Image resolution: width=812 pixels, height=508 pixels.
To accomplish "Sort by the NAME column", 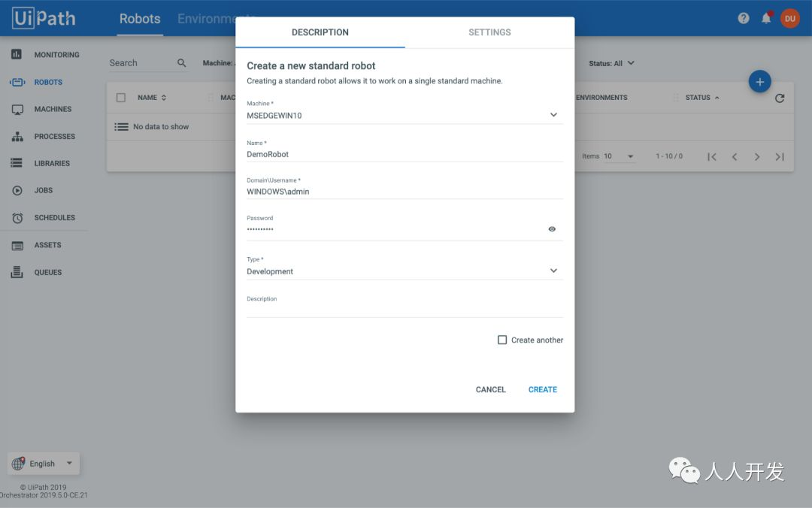I will (x=152, y=98).
